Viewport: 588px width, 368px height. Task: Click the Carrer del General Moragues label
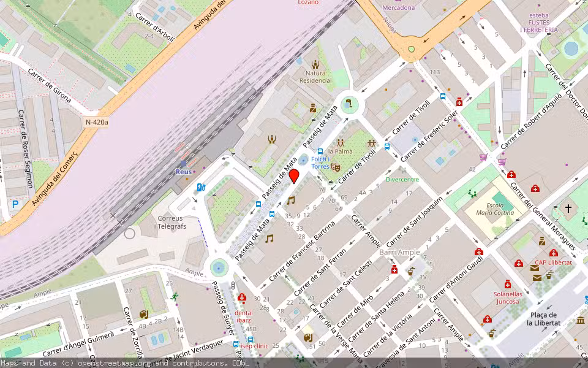point(543,217)
